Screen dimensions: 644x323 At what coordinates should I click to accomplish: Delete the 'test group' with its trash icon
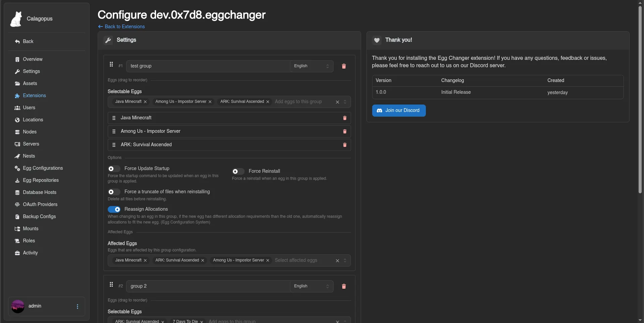[x=344, y=66]
